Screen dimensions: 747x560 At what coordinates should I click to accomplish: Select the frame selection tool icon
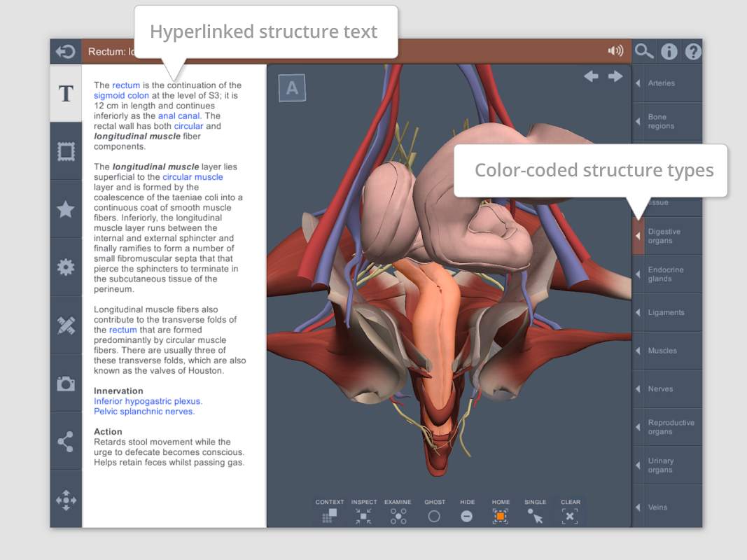click(66, 151)
